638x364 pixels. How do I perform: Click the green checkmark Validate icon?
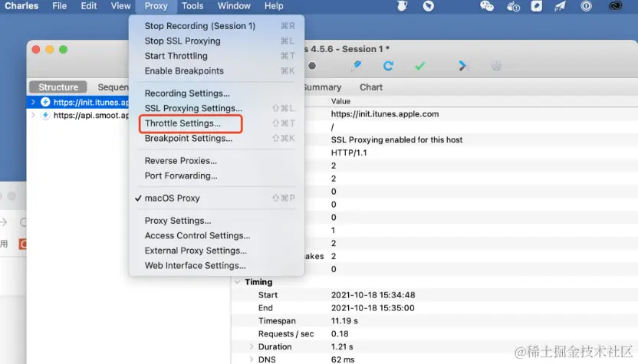coord(420,65)
